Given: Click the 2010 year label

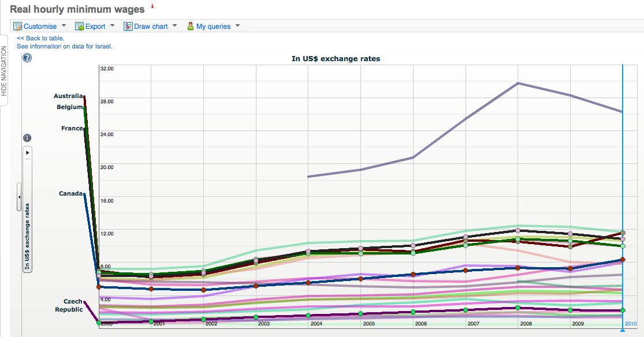Looking at the screenshot, I should tap(631, 324).
